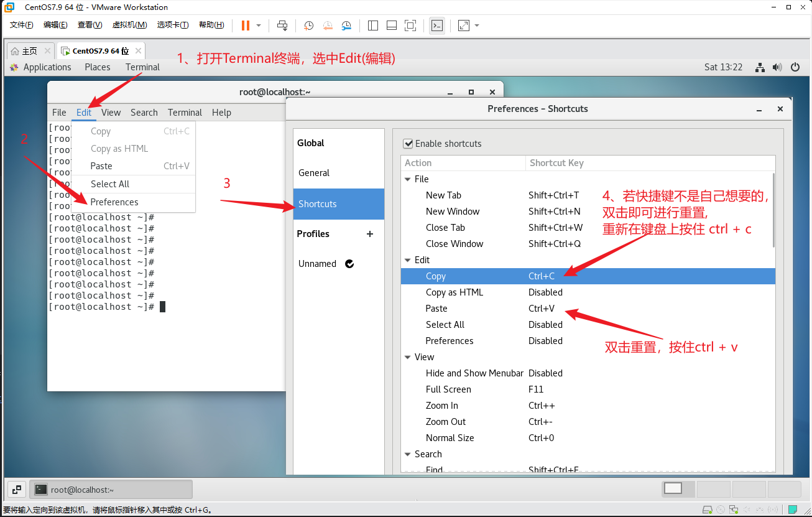Viewport: 812px width, 517px height.
Task: Click the hard disk status icon in VMware
Action: tap(706, 510)
